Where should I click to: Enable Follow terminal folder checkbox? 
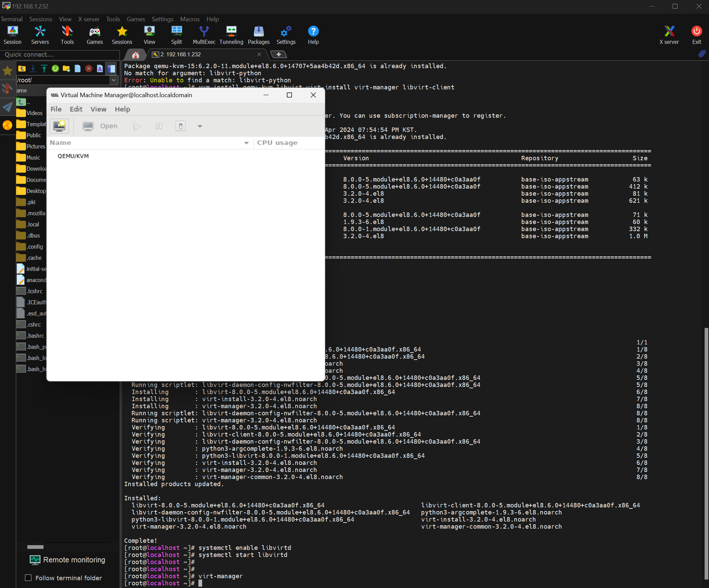tap(28, 578)
